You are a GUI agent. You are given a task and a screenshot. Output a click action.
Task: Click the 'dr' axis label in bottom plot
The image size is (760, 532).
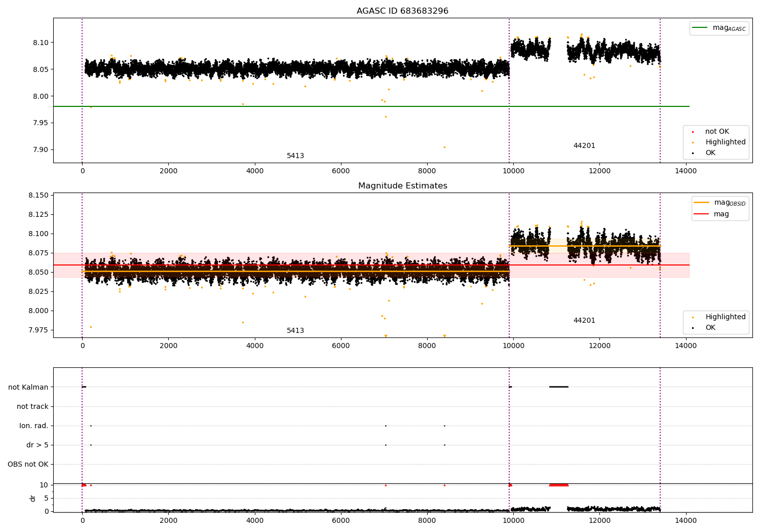tap(33, 498)
